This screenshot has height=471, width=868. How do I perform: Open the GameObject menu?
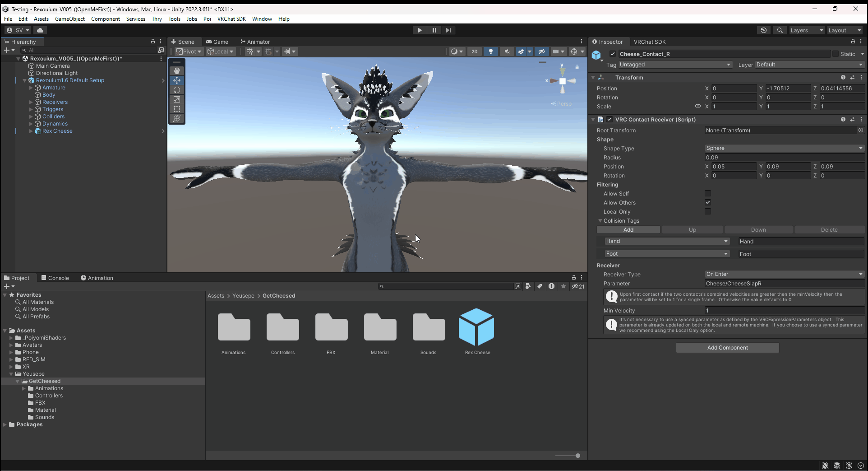click(70, 19)
